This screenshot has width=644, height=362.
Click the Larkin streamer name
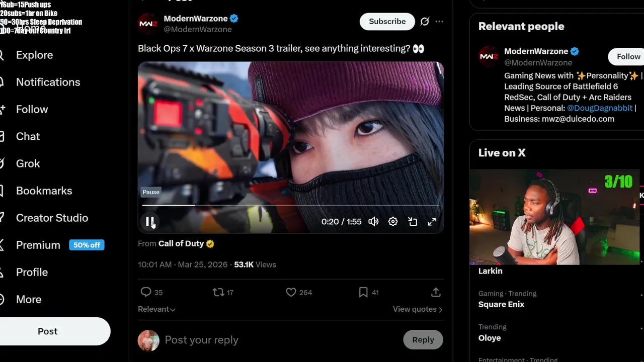coord(490,271)
